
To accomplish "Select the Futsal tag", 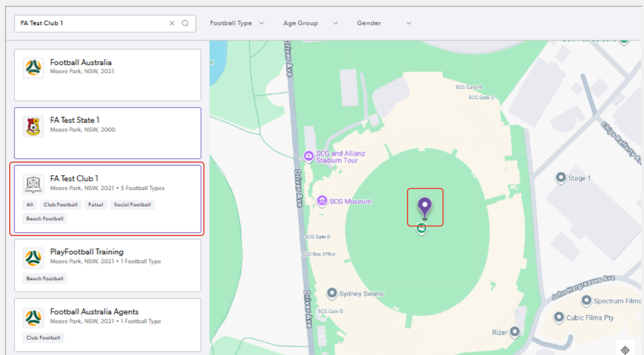I will click(x=96, y=204).
